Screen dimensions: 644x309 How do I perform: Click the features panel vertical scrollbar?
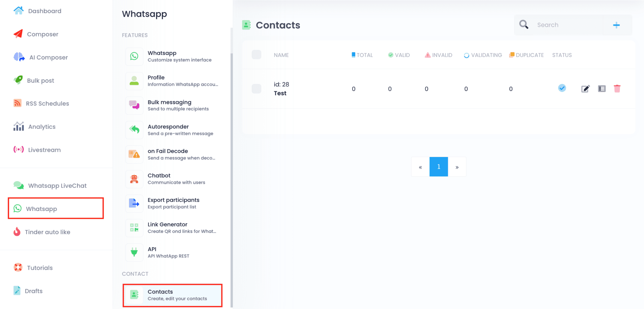(x=231, y=168)
